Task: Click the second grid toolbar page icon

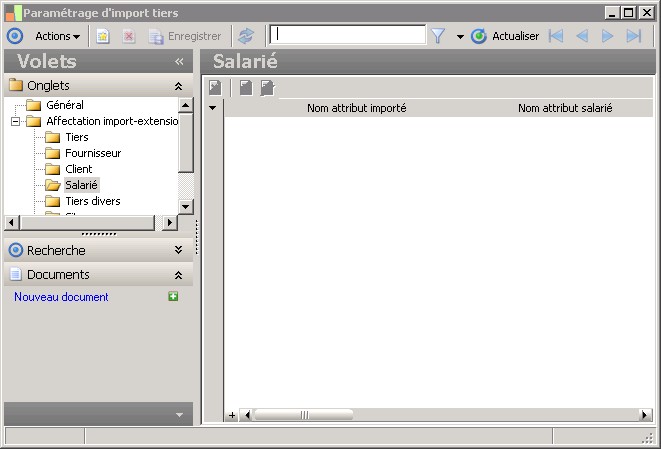Action: coord(246,88)
